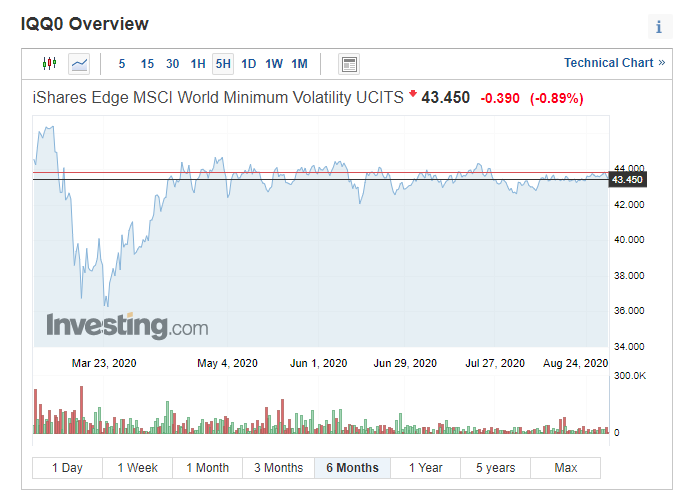Click the red down arrow price indicator
689x501 pixels.
click(x=412, y=95)
